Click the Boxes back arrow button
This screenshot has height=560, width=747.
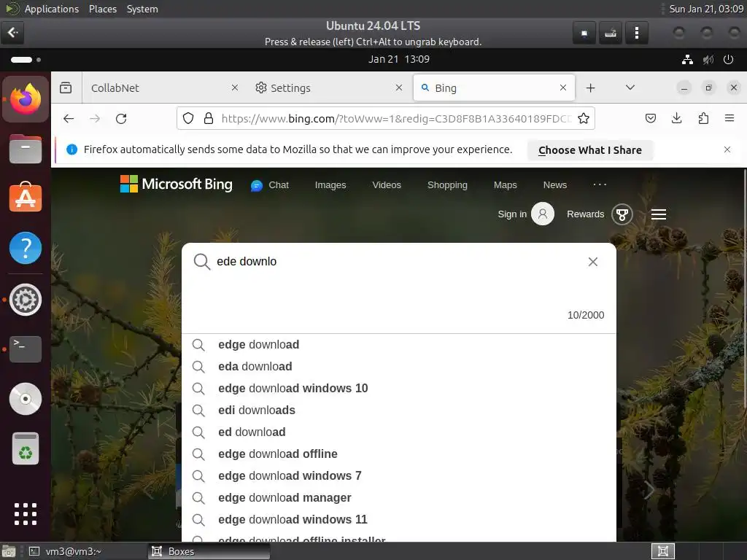click(x=12, y=32)
